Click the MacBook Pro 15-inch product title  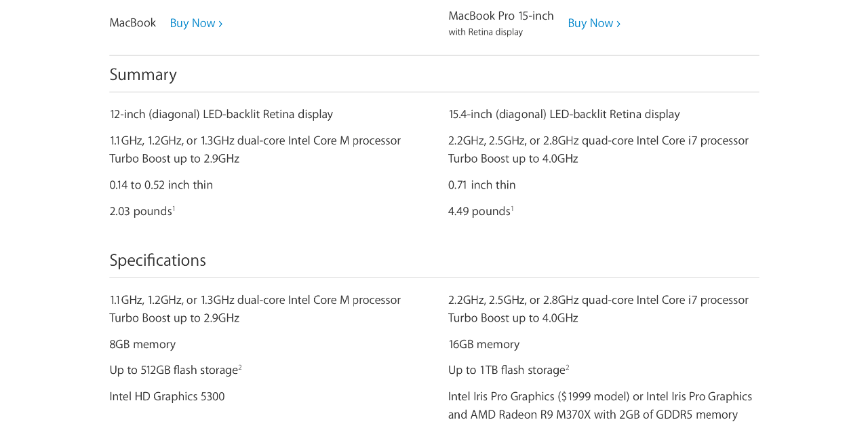click(x=501, y=16)
